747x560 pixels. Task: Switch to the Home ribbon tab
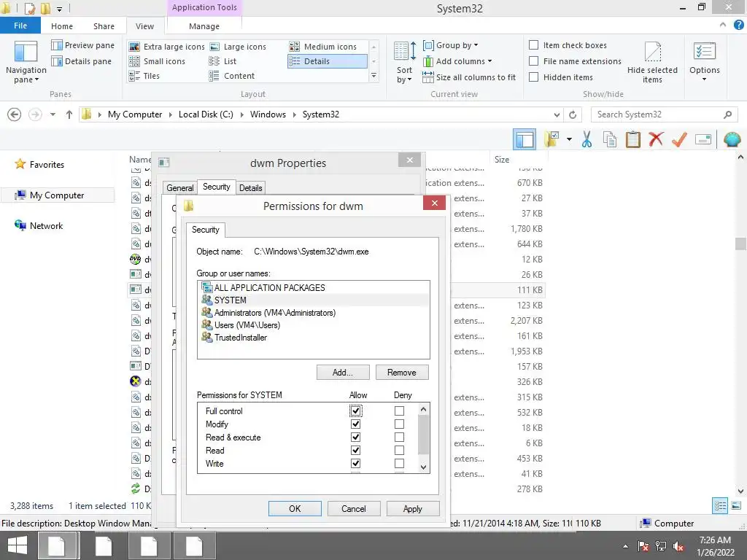62,26
